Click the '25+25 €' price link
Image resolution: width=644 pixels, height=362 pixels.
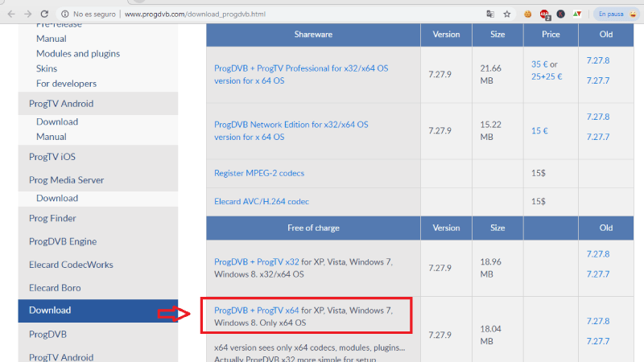(x=547, y=76)
